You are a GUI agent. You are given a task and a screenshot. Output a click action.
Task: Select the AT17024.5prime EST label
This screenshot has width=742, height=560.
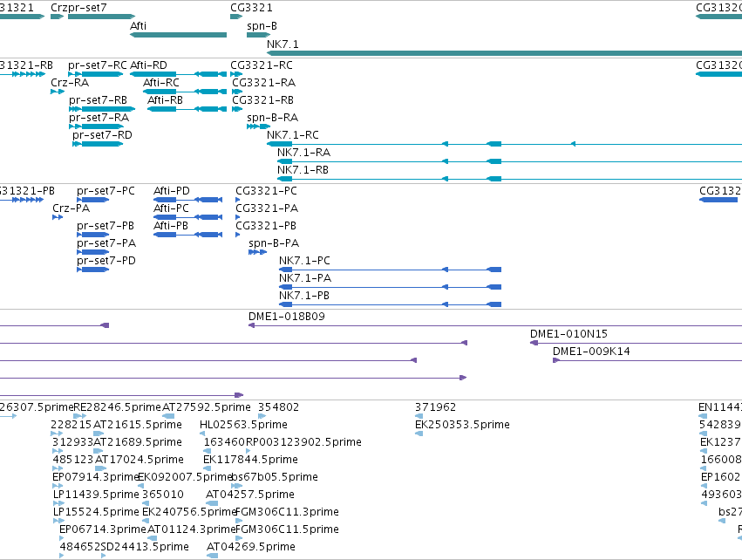click(x=140, y=460)
